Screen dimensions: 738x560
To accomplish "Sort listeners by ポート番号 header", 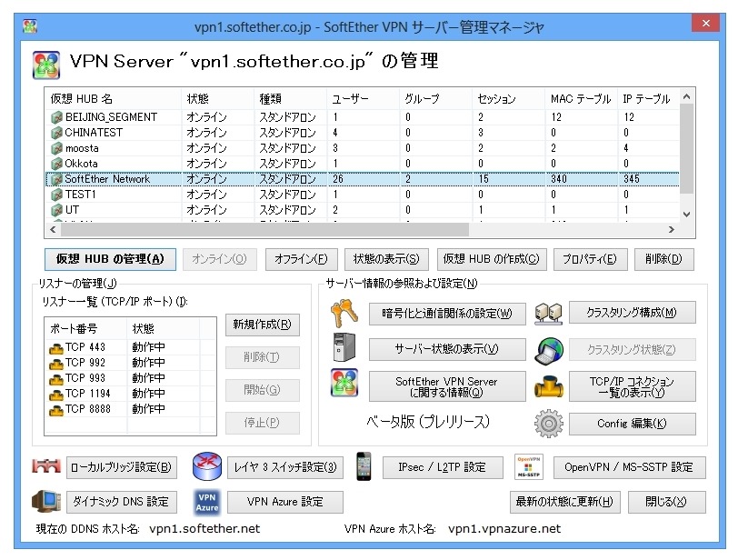I will 86,329.
